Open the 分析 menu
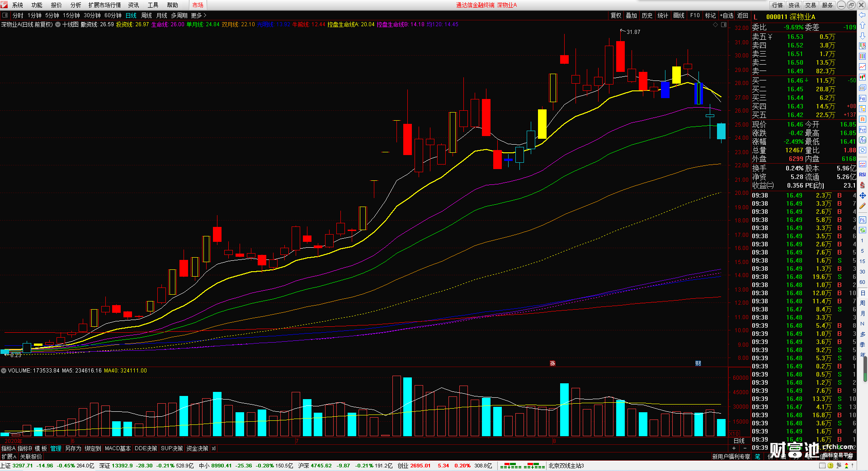This screenshot has height=471, width=868. tap(76, 5)
